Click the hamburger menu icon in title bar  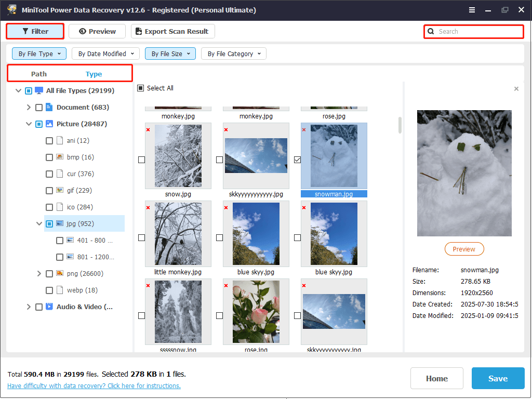tap(472, 10)
